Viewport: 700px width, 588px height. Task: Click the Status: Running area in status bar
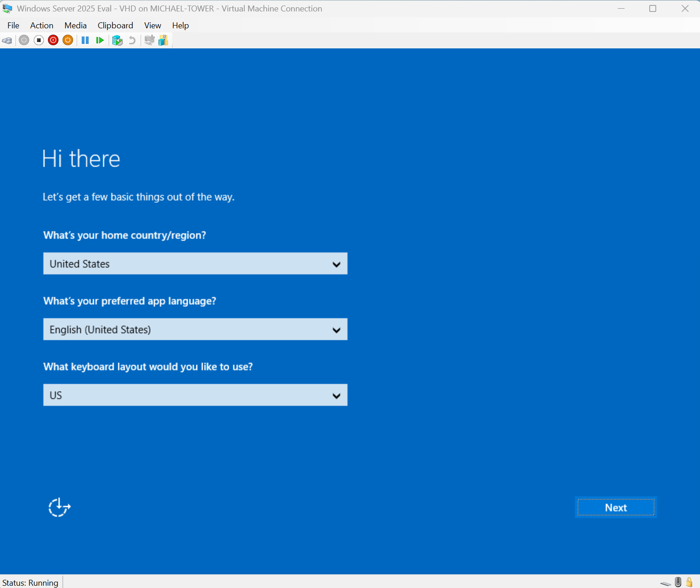tap(30, 582)
